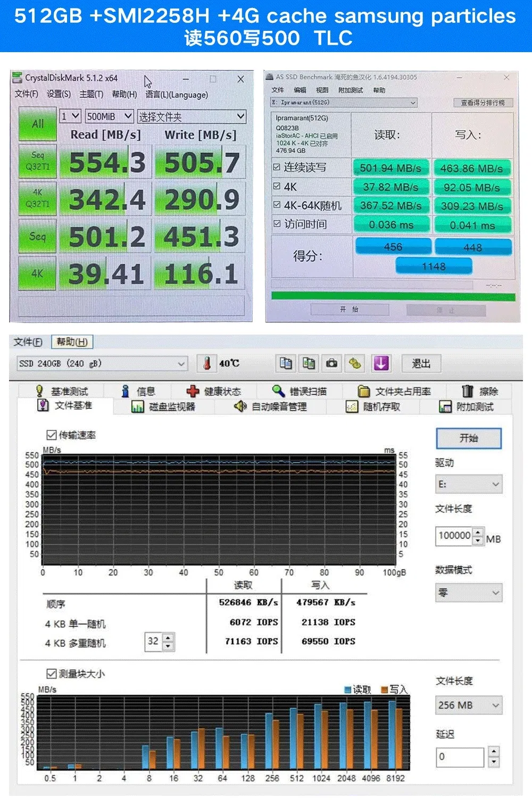The height and width of the screenshot is (806, 532).
Task: Click the 查看得分排行榜 button in AS SSD
Action: click(x=483, y=102)
